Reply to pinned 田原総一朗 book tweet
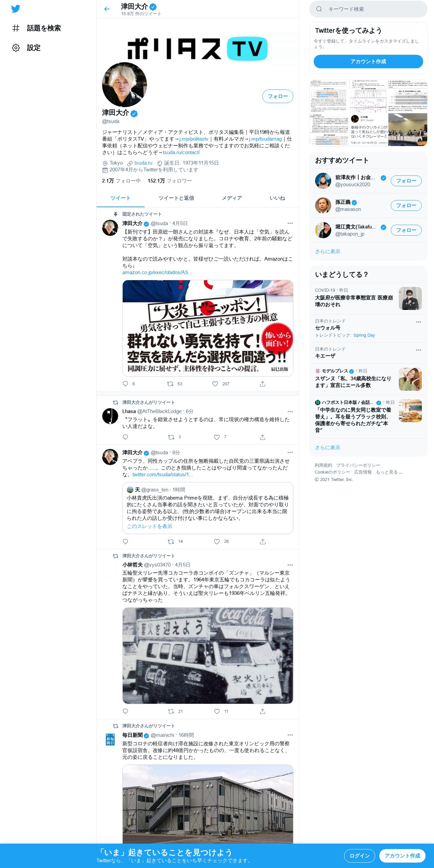Image resolution: width=434 pixels, height=868 pixels. [x=125, y=384]
